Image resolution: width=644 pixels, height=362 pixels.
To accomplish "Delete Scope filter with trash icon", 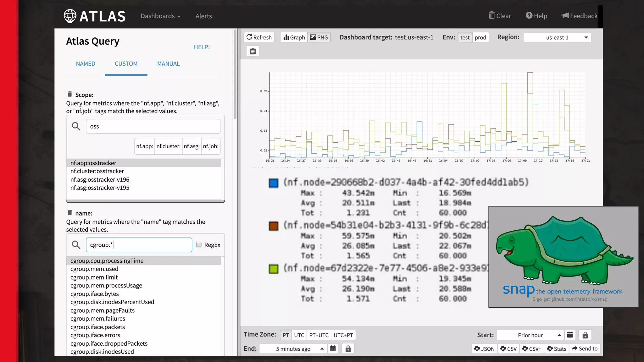I will [x=70, y=94].
